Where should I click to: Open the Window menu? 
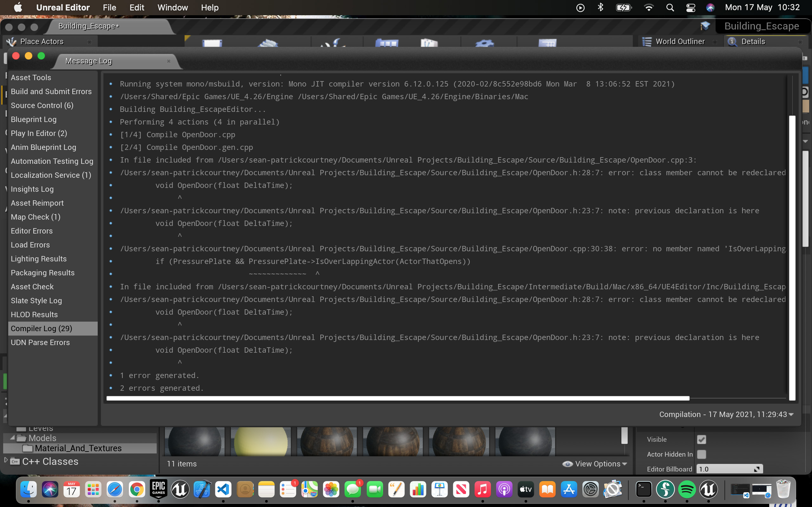pos(172,7)
